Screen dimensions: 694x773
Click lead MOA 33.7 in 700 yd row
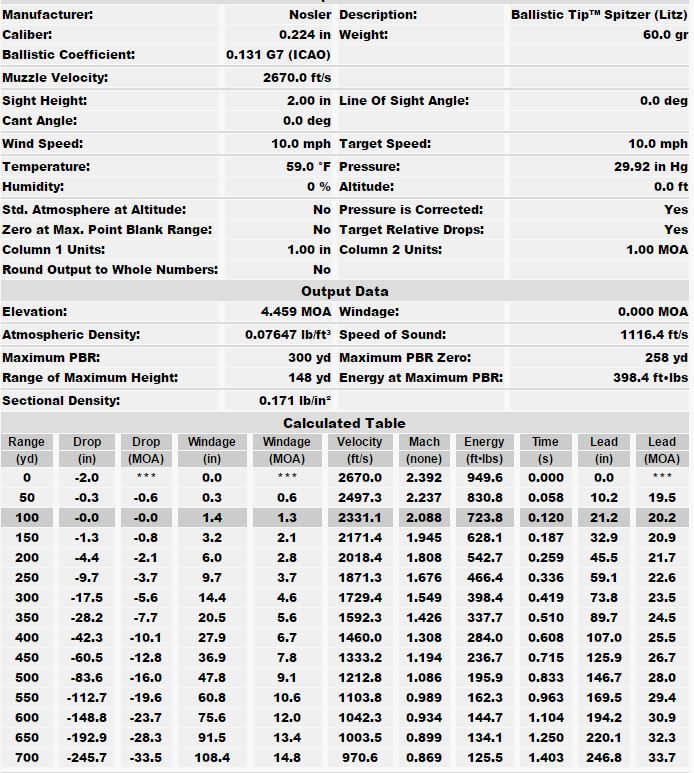pyautogui.click(x=662, y=758)
